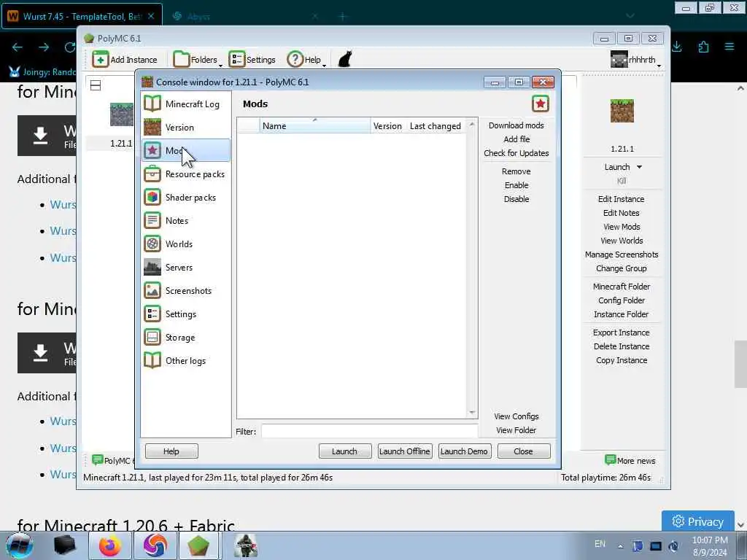Click View Configs
This screenshot has width=747, height=560.
[x=516, y=416]
